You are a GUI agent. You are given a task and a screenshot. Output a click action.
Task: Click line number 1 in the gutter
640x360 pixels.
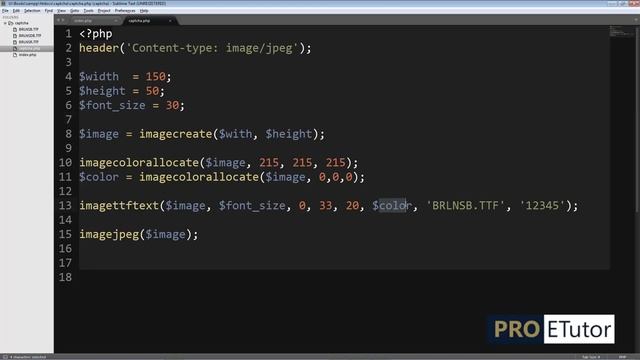coord(68,33)
